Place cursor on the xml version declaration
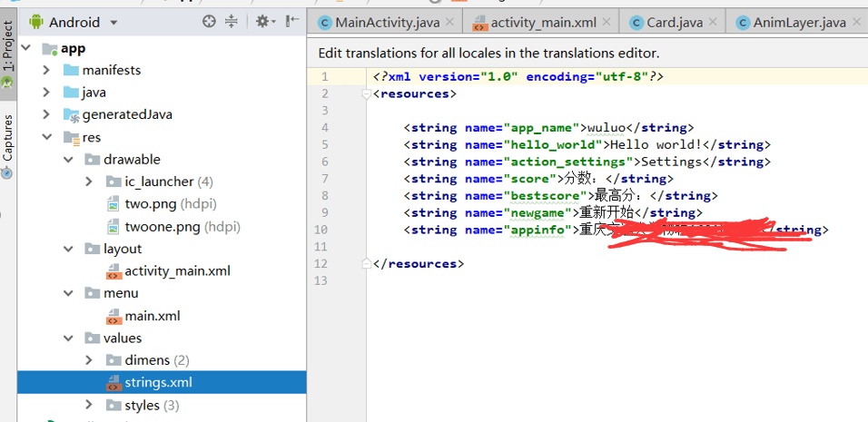The width and height of the screenshot is (868, 422). tap(518, 77)
